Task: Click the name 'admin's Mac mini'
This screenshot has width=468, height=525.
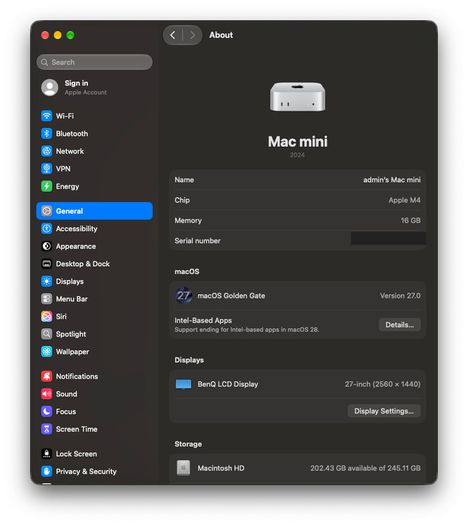Action: pos(392,180)
